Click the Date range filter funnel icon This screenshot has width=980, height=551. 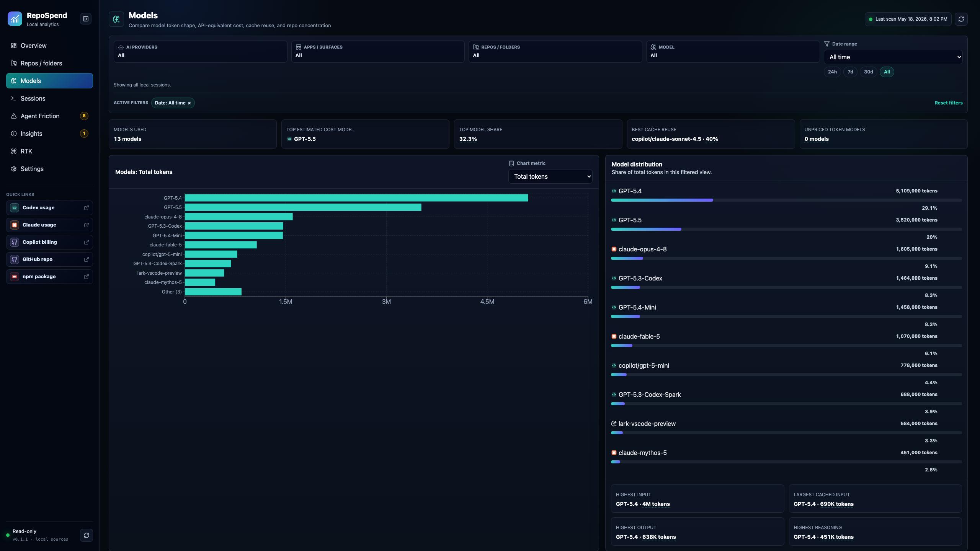point(827,44)
